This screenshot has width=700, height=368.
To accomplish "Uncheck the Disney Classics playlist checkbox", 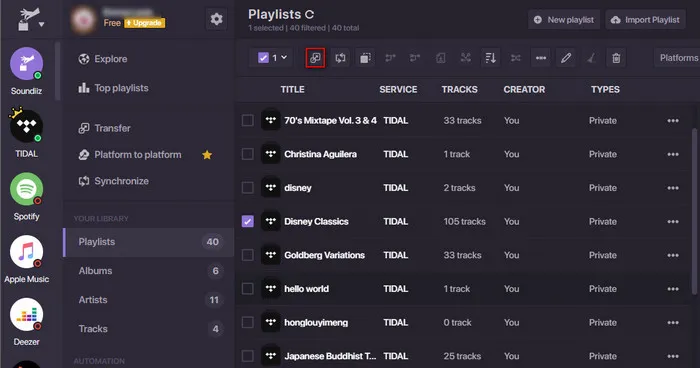I will click(x=248, y=222).
